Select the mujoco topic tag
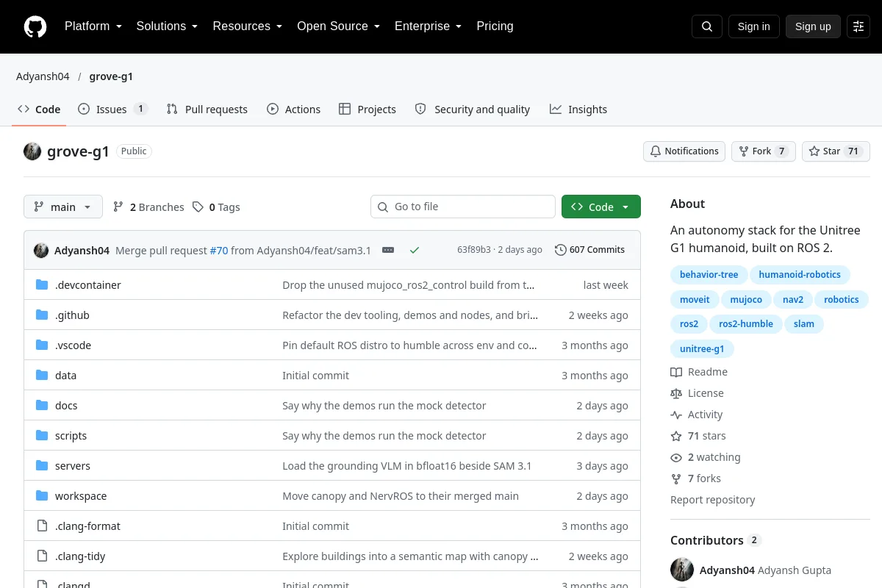 click(x=746, y=299)
